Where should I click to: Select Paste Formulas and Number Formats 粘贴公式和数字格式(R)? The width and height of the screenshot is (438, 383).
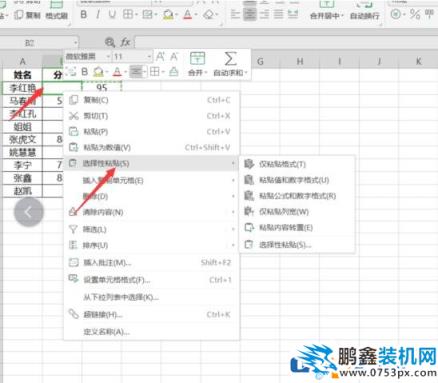point(297,196)
